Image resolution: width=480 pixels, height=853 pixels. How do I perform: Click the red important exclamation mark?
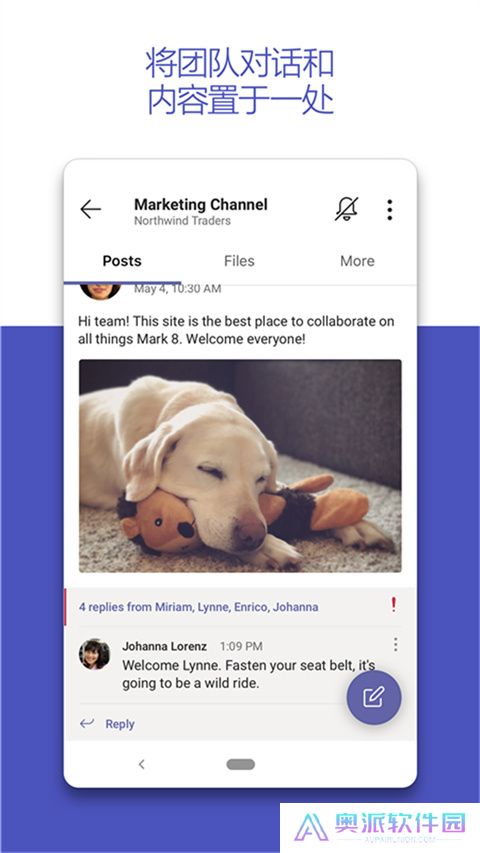pyautogui.click(x=393, y=604)
